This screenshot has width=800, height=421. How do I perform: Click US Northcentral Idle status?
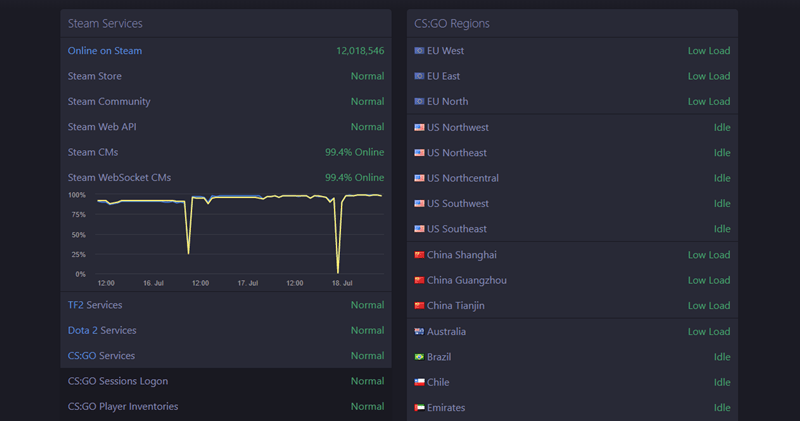[722, 178]
